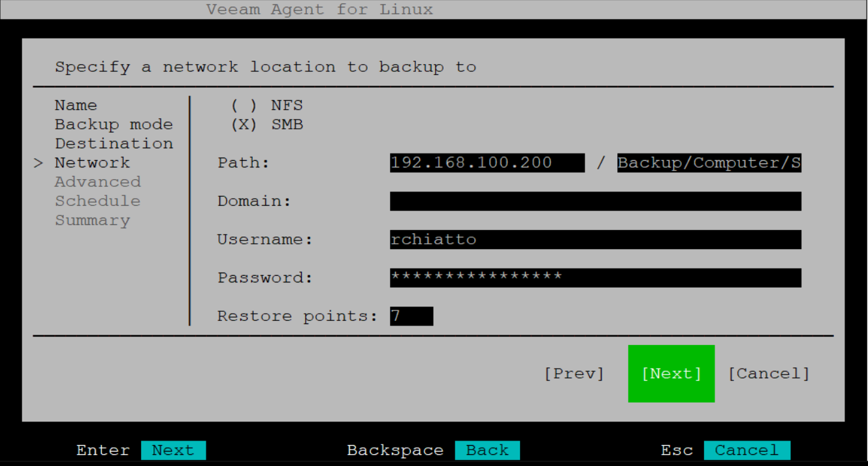868x466 pixels.
Task: Open the greyed Schedule wizard step
Action: point(97,201)
